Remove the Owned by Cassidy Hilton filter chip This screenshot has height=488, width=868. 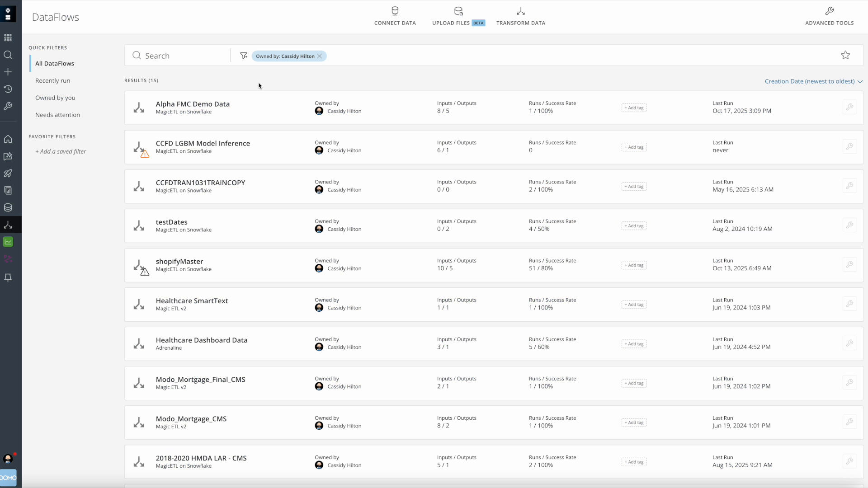coord(320,56)
